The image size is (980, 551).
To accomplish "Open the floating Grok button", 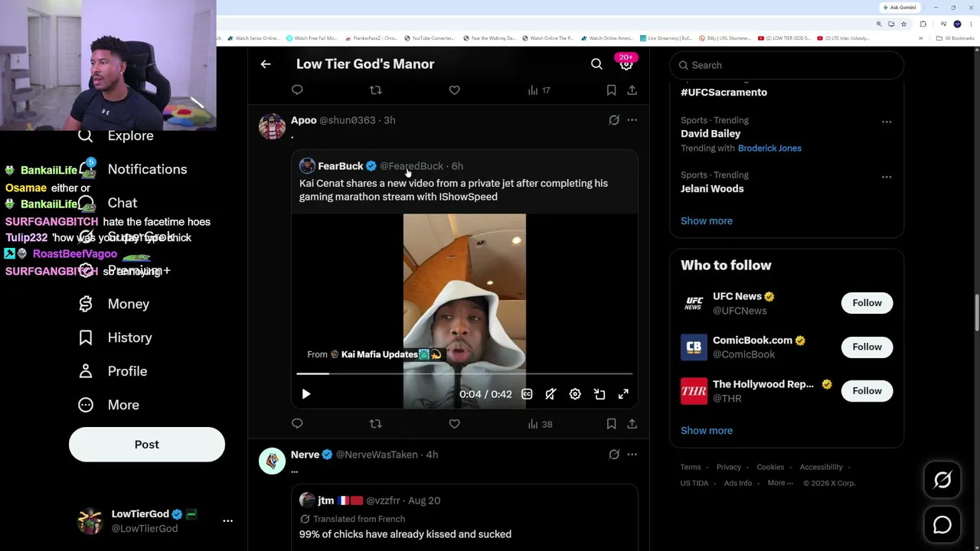I will 942,480.
